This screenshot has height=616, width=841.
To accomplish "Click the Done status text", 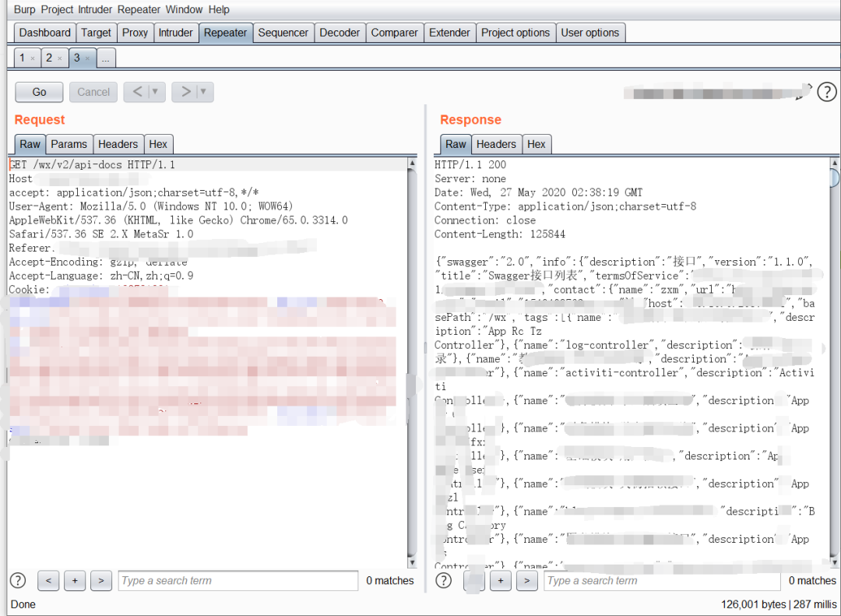I will point(23,604).
